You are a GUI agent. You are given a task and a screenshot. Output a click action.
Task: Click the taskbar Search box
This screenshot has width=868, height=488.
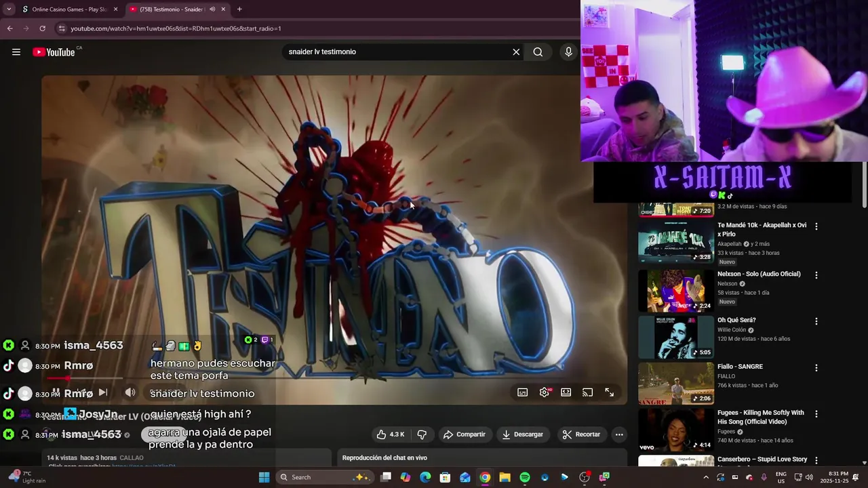tap(324, 477)
